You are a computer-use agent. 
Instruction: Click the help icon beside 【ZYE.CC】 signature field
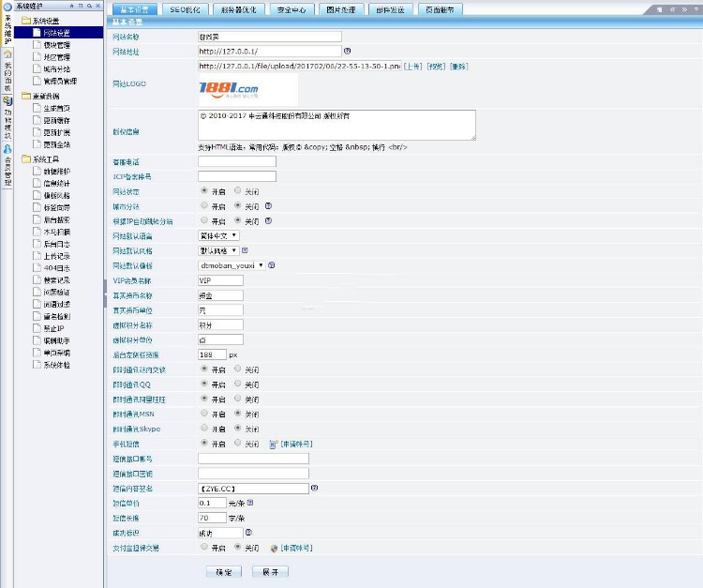click(x=314, y=489)
